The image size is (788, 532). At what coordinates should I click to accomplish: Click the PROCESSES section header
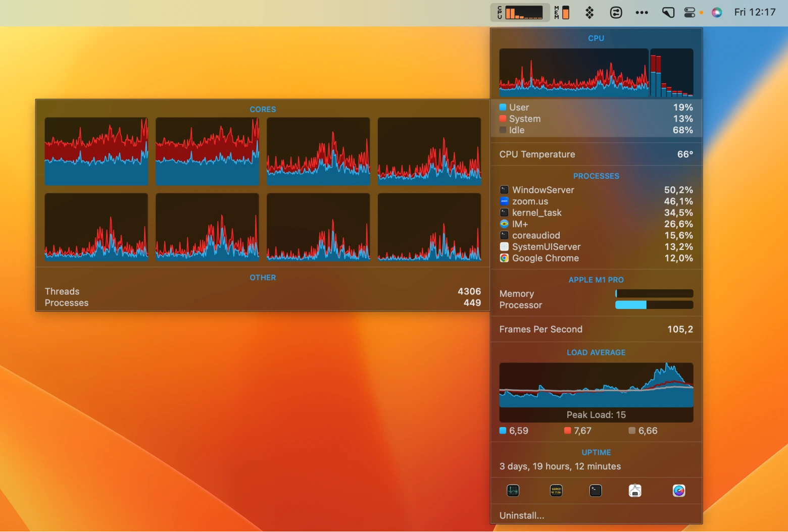pyautogui.click(x=596, y=176)
